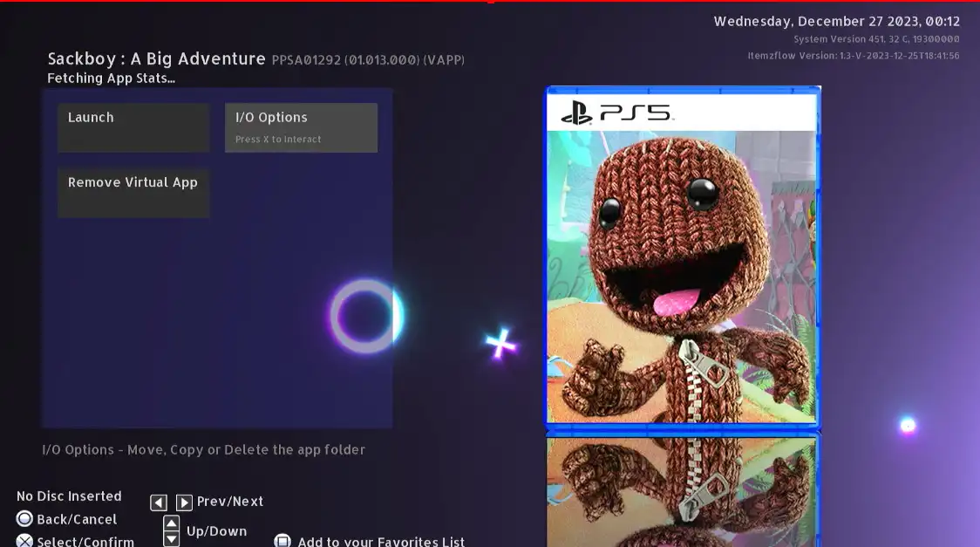The height and width of the screenshot is (547, 980).
Task: Click the Sackboy : A Big Adventure title
Action: pos(156,58)
